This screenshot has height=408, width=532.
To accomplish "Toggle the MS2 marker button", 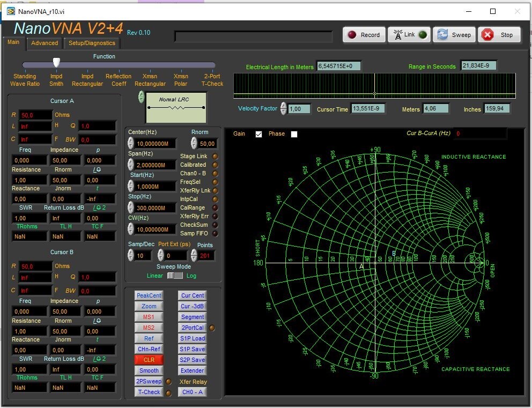I will [x=149, y=328].
